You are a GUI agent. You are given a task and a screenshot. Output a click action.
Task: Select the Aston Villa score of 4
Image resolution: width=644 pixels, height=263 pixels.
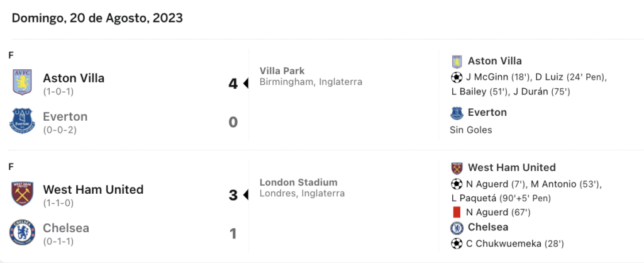[x=233, y=84]
